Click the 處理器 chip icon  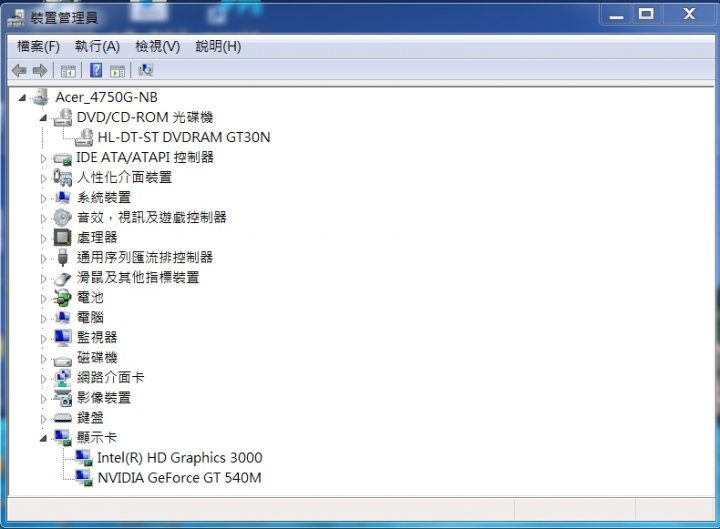pos(62,237)
